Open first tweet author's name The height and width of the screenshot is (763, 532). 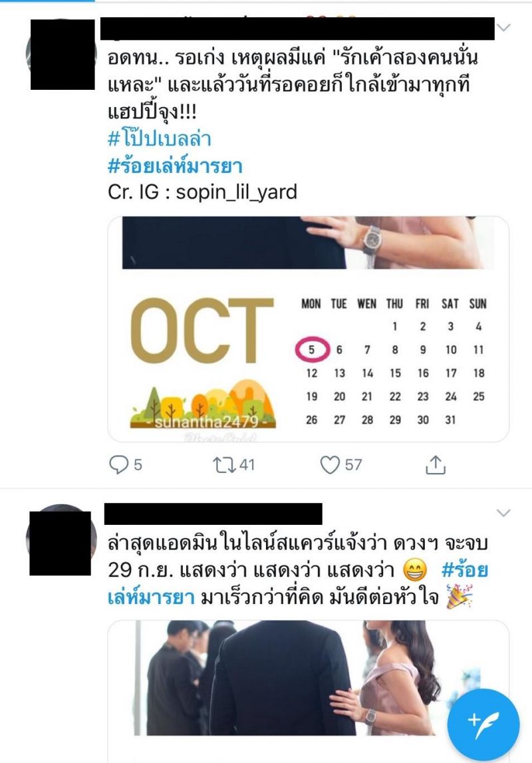point(297,28)
